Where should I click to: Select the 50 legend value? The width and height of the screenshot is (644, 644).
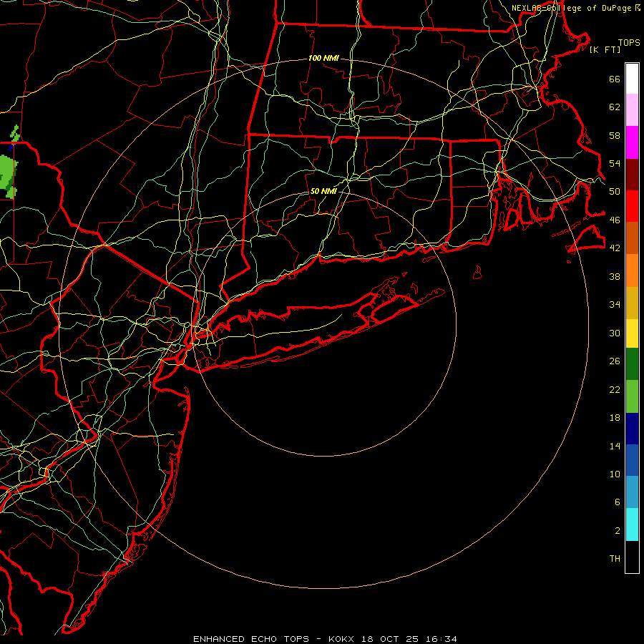pyautogui.click(x=615, y=191)
